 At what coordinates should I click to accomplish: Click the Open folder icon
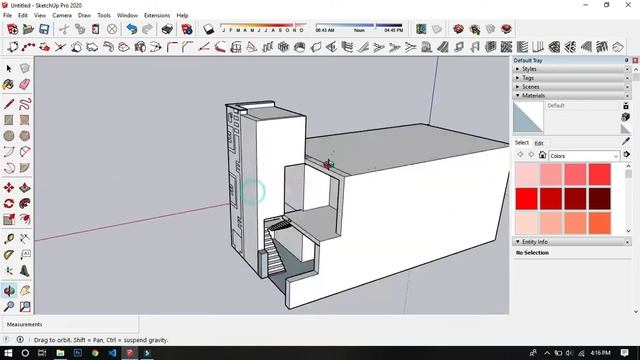[28, 29]
